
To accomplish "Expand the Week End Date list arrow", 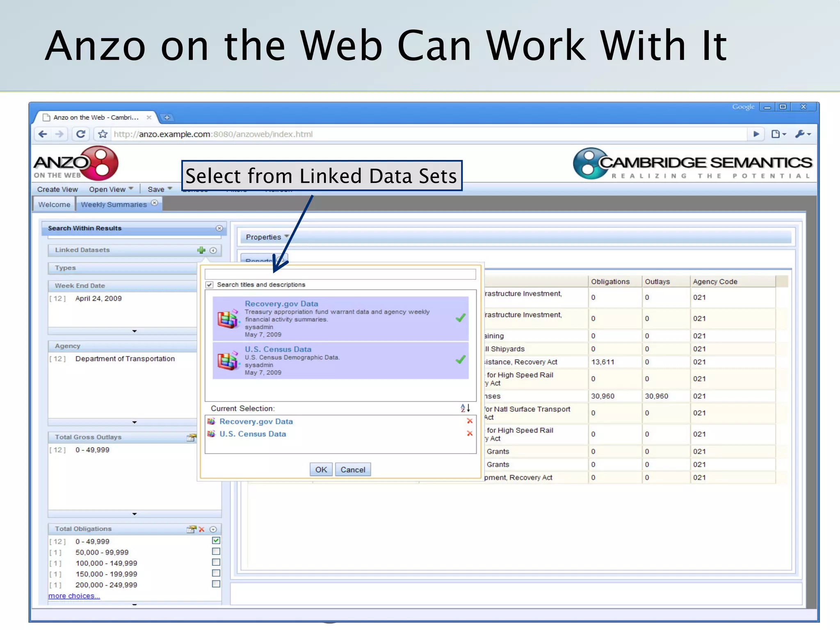I will tap(135, 331).
